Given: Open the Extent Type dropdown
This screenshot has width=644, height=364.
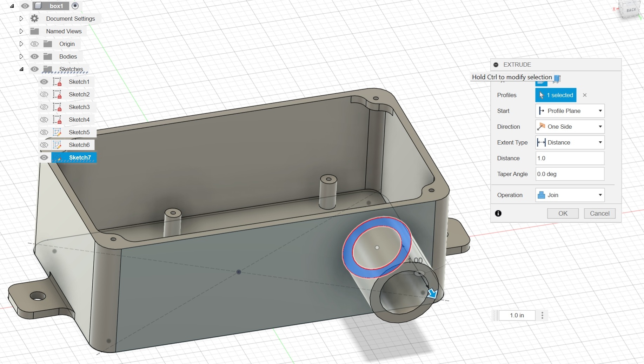Looking at the screenshot, I should 570,142.
